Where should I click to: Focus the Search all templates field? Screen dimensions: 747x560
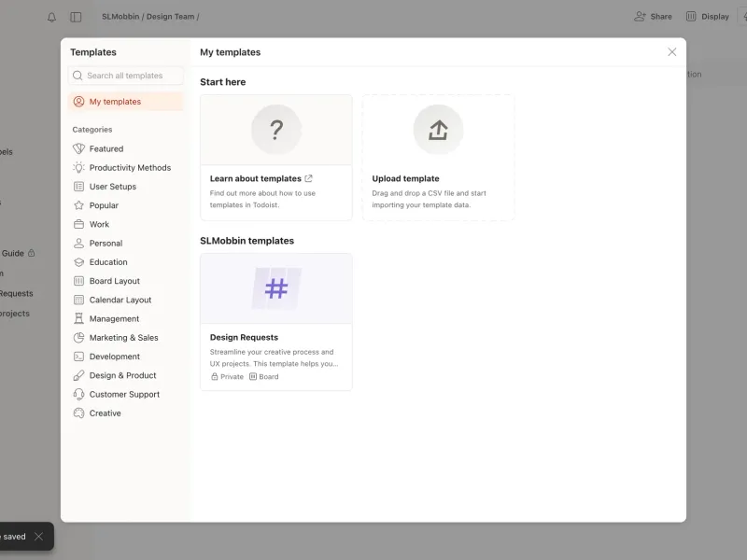pyautogui.click(x=126, y=76)
